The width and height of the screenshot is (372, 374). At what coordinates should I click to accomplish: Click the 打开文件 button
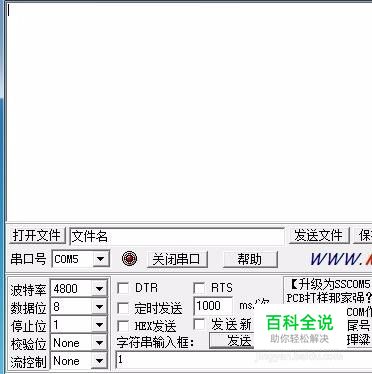click(x=37, y=235)
